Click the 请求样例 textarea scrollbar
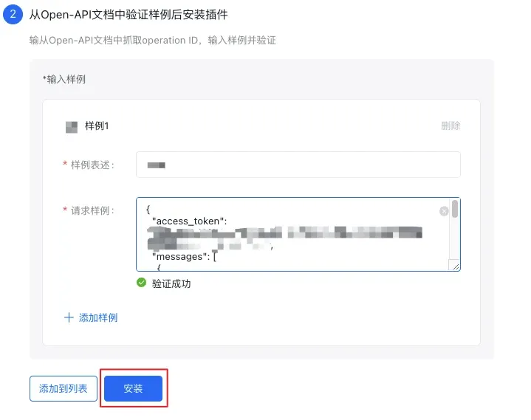This screenshot has width=531, height=420. (x=455, y=209)
